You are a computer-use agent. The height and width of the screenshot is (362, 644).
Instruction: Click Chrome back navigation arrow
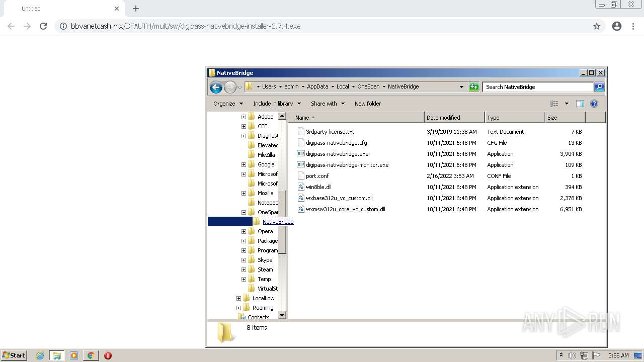(11, 26)
